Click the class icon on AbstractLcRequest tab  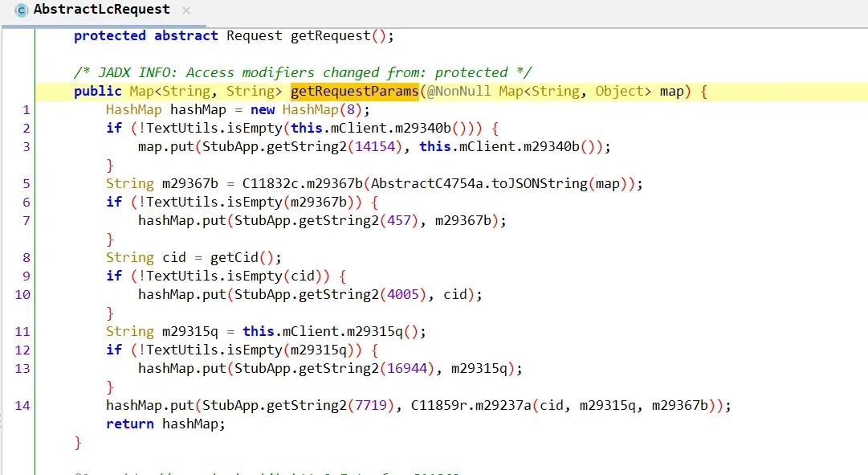21,10
